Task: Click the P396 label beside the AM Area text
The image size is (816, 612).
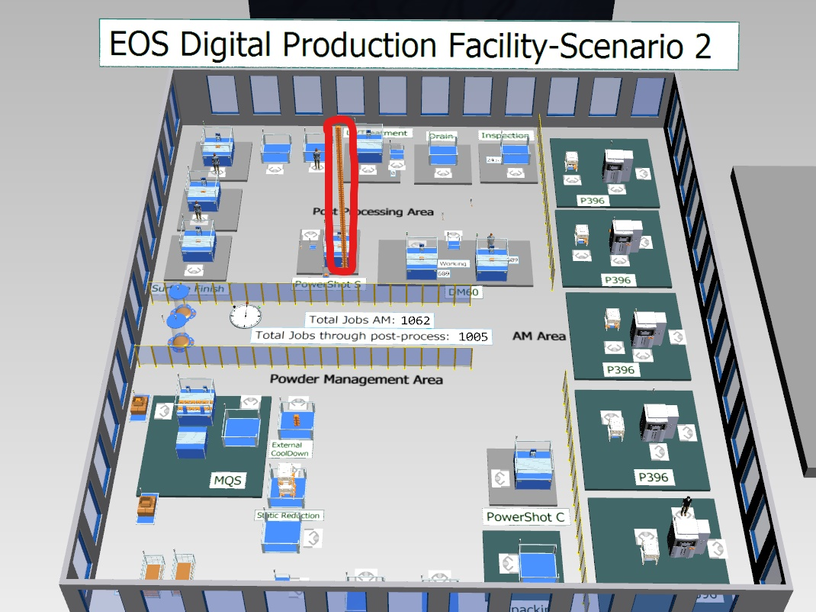Action: [x=621, y=370]
